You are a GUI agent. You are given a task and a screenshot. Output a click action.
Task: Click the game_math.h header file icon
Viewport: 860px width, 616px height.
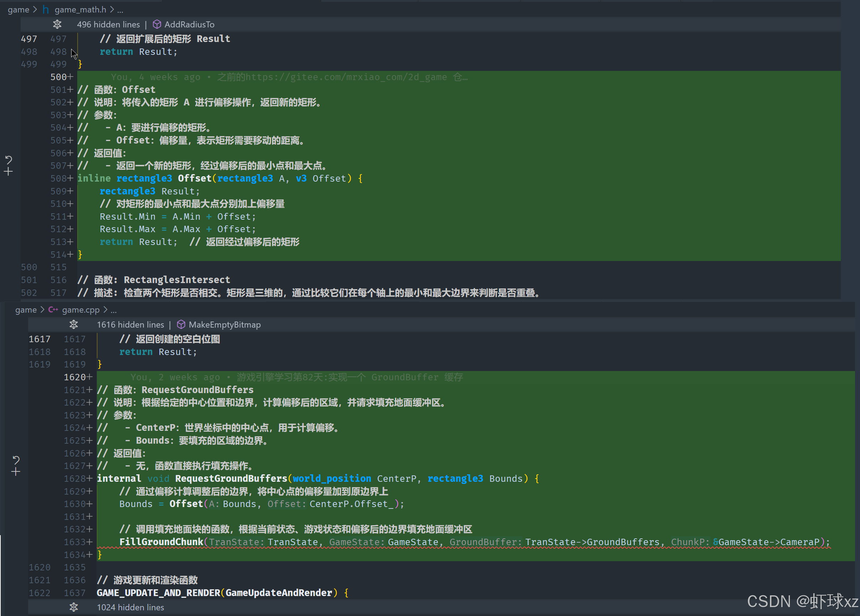coord(46,10)
